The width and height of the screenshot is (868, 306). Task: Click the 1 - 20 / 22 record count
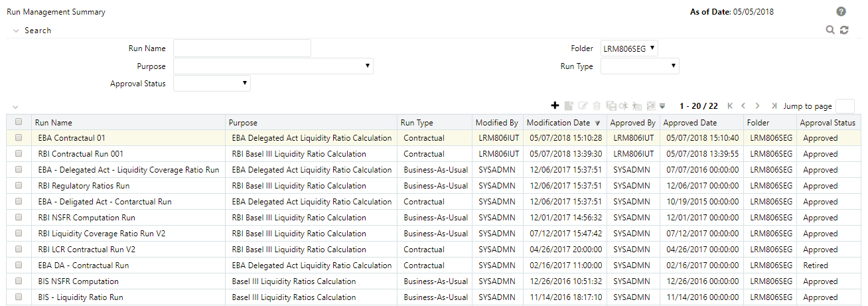699,106
